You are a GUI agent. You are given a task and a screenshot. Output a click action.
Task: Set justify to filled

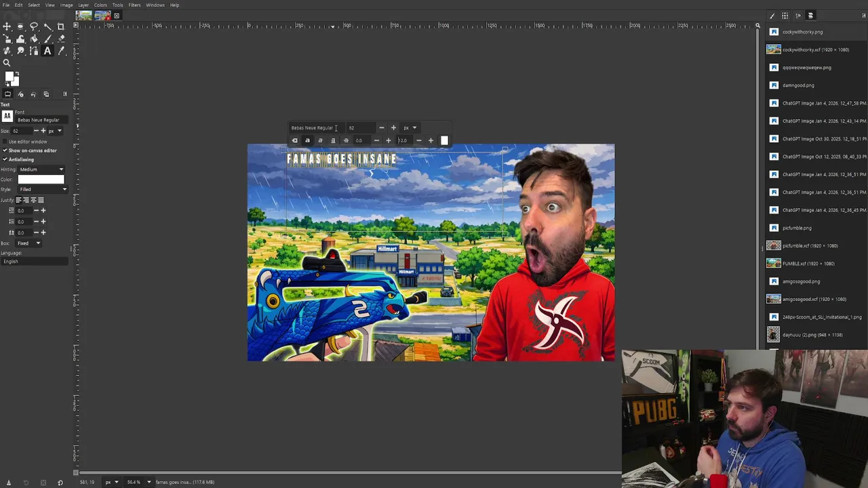click(x=41, y=200)
